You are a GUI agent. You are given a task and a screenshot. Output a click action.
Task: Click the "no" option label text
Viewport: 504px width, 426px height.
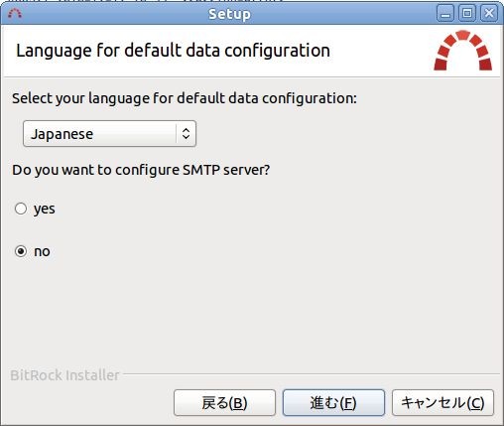point(42,252)
